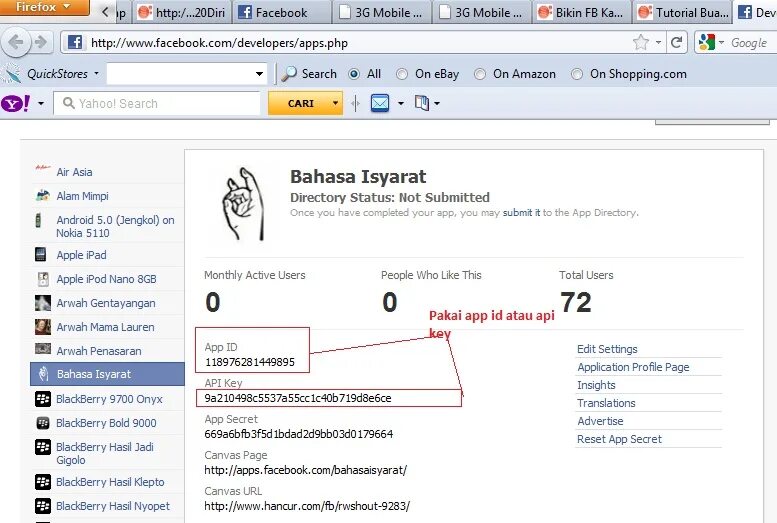Click the Yahoo toolbar bookmarks page icon
Image resolution: width=777 pixels, height=523 pixels.
point(422,103)
